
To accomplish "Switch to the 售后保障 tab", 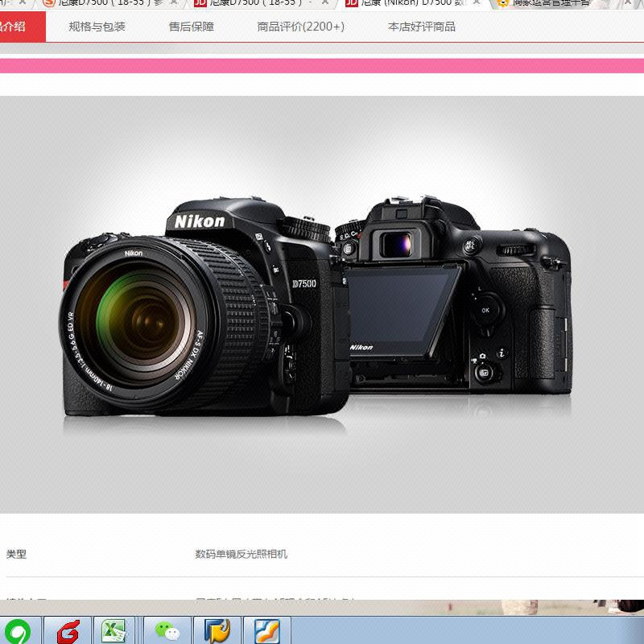I will point(192,27).
